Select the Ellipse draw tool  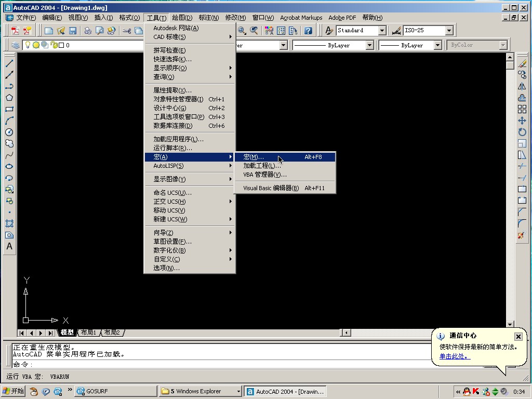9,166
